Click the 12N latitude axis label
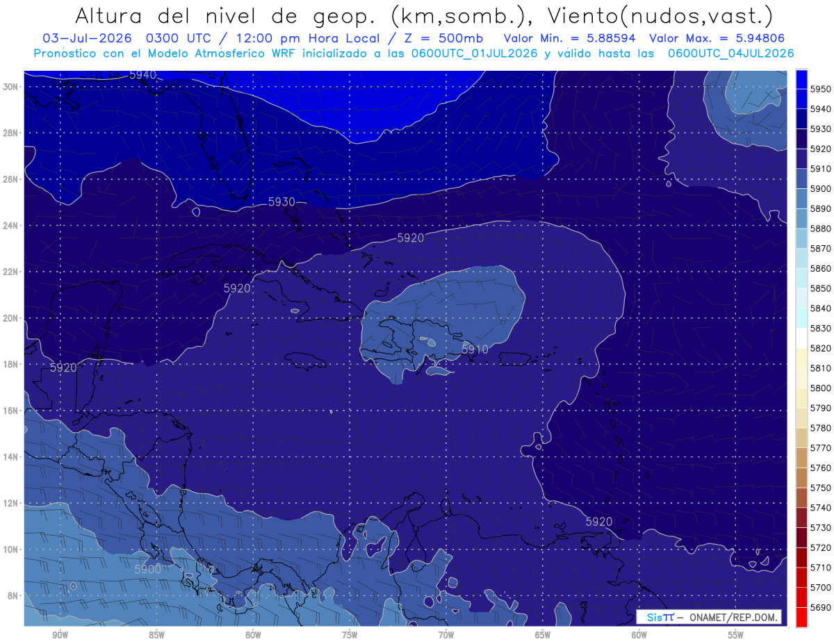 pyautogui.click(x=11, y=503)
